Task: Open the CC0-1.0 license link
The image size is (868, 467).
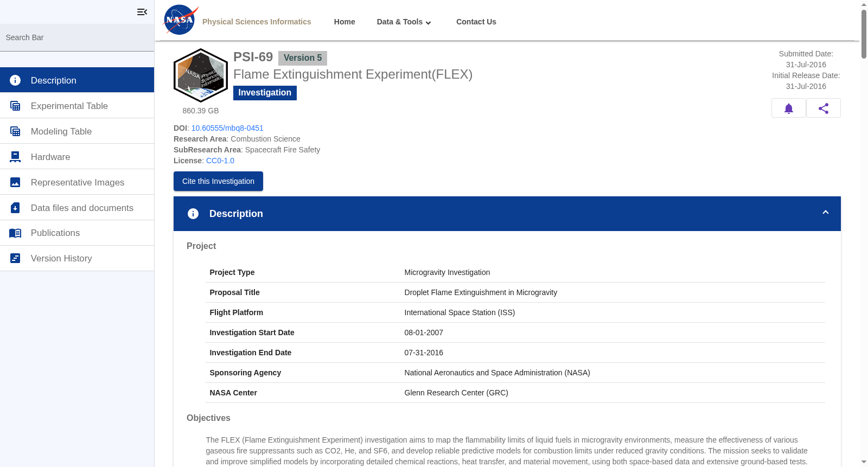Action: click(220, 161)
